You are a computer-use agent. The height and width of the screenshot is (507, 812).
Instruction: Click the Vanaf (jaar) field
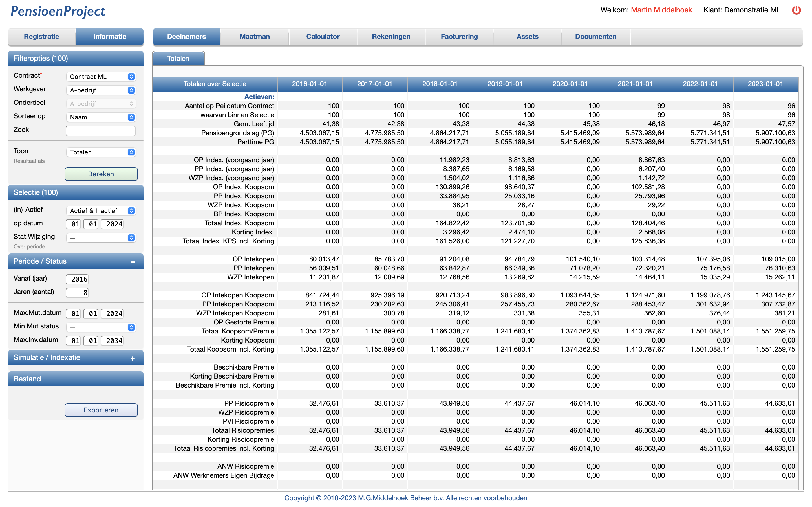[78, 279]
